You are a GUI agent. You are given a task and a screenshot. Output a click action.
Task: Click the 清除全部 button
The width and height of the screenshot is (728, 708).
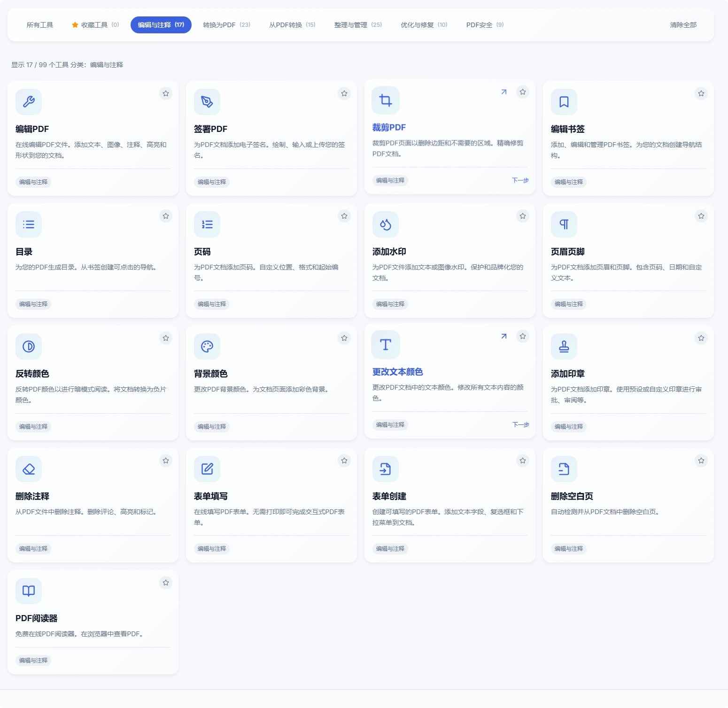coord(683,25)
